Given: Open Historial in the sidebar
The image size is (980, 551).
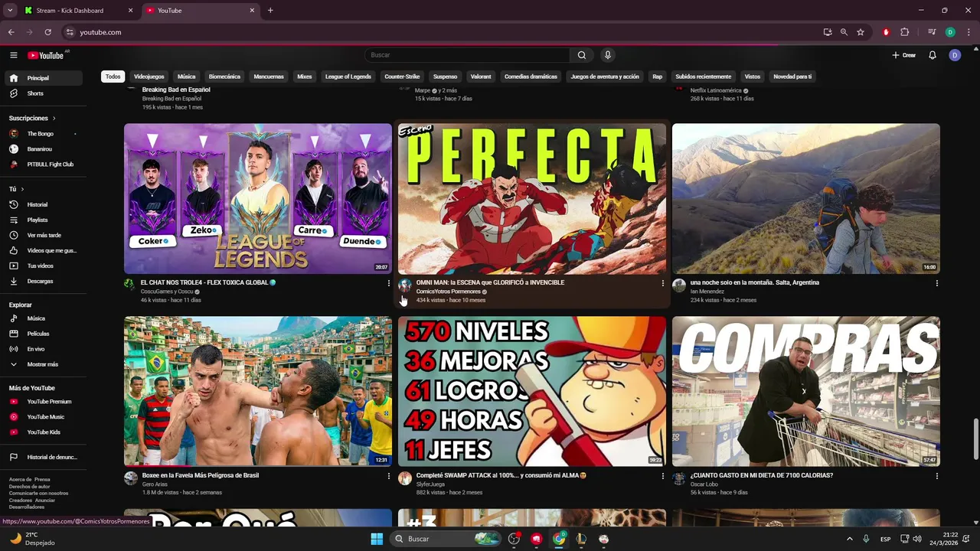Looking at the screenshot, I should coord(44,204).
